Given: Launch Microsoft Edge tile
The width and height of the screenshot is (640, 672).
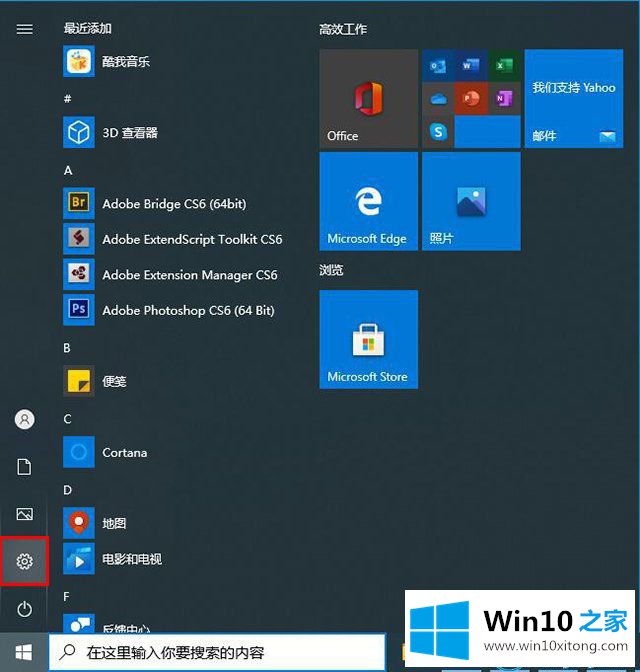Looking at the screenshot, I should (369, 201).
